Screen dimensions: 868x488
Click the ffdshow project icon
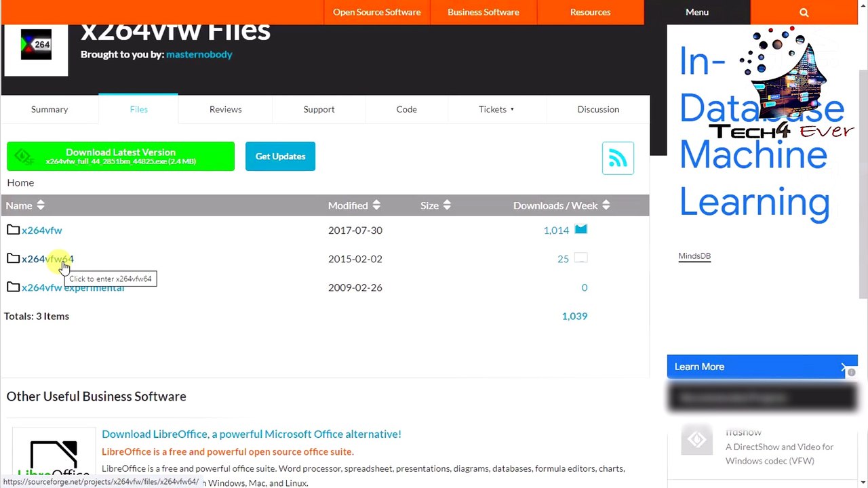click(x=697, y=441)
